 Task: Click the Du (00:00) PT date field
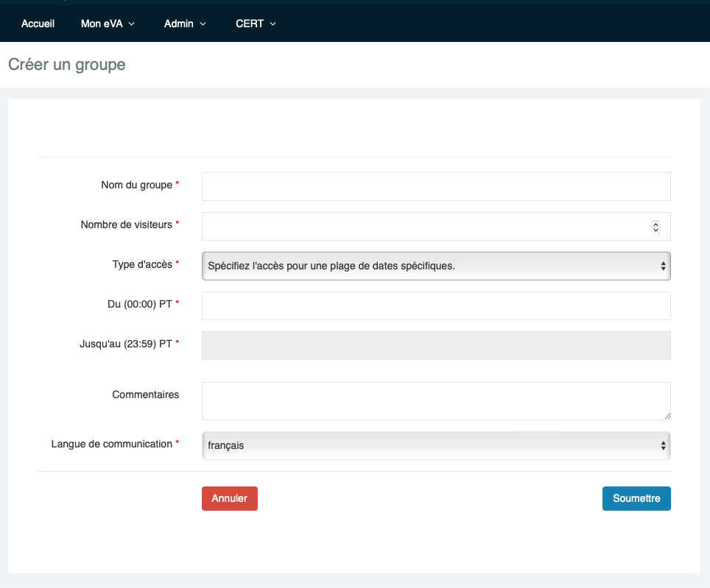coord(436,305)
